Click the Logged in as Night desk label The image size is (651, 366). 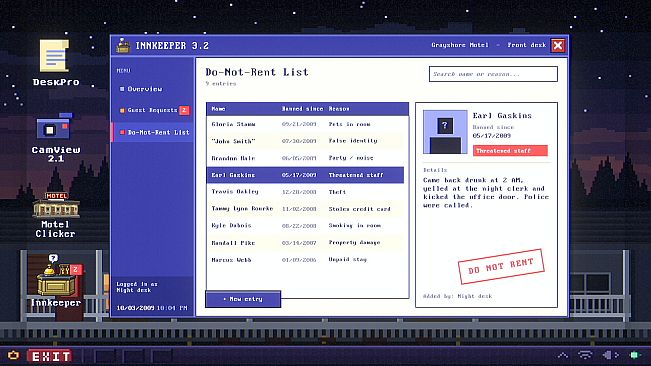click(x=137, y=287)
